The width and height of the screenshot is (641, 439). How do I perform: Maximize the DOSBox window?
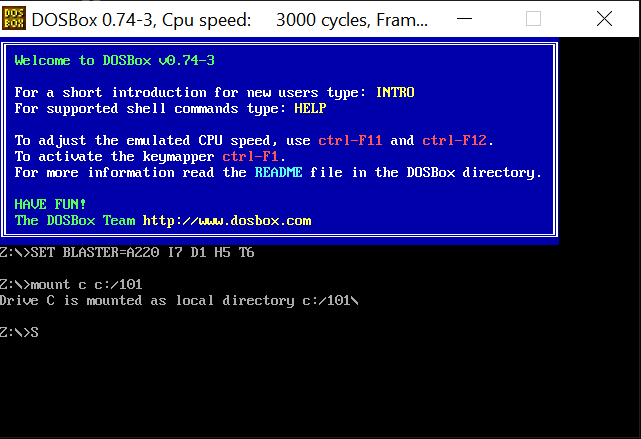[533, 18]
